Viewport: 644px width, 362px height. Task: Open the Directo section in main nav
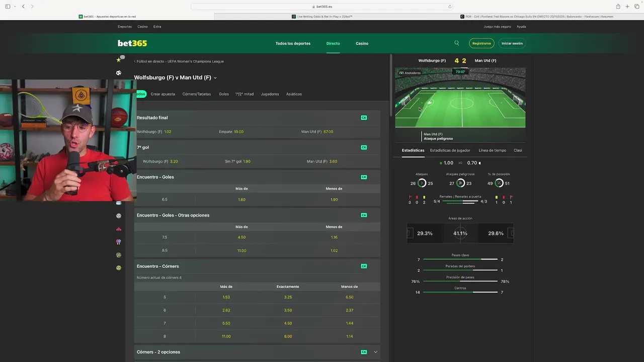coord(333,43)
